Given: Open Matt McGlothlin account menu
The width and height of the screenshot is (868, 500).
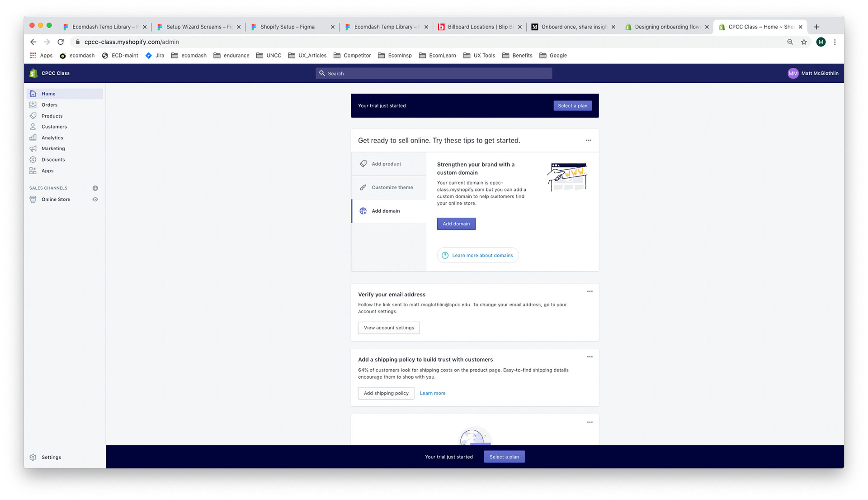Looking at the screenshot, I should (812, 73).
